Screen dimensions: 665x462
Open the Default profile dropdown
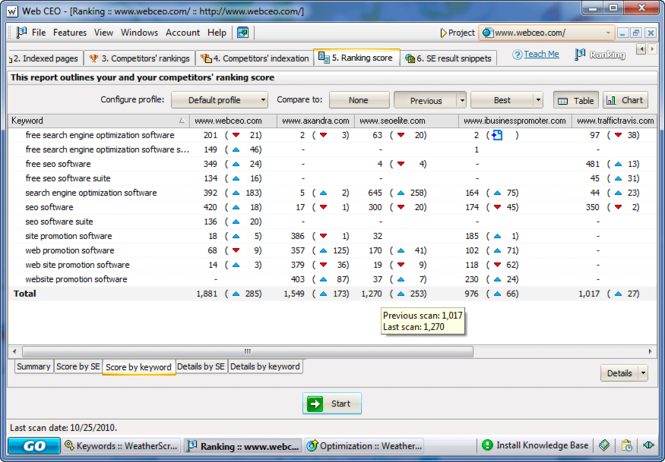219,100
